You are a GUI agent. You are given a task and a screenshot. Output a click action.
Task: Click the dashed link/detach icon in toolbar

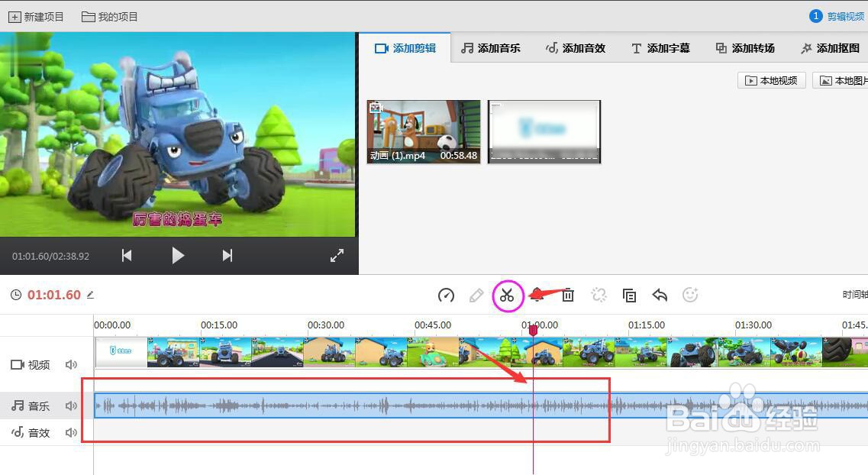point(599,295)
